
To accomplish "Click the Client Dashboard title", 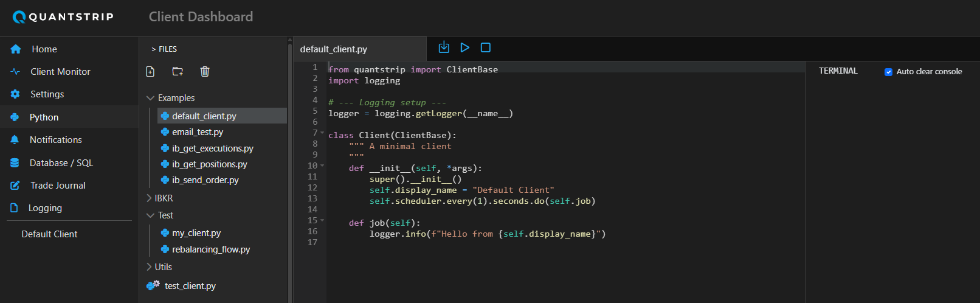I will click(x=201, y=17).
